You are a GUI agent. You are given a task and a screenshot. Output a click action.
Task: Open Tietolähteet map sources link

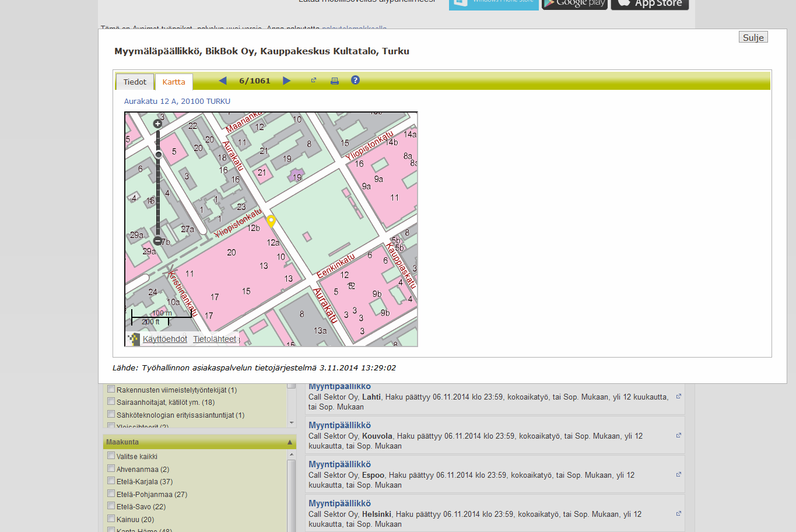(x=215, y=339)
